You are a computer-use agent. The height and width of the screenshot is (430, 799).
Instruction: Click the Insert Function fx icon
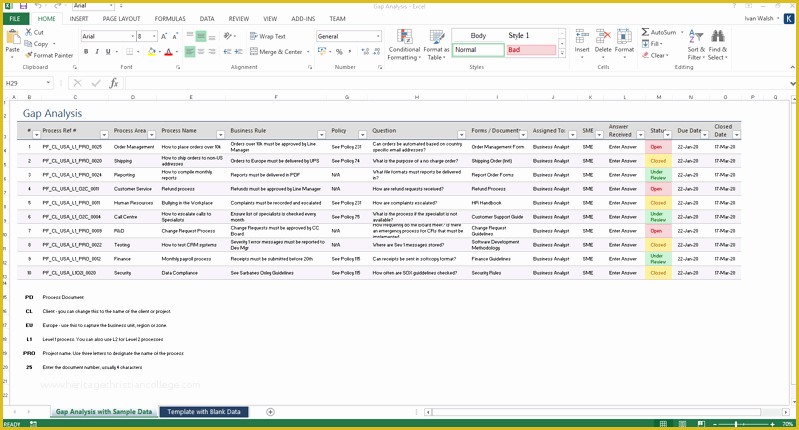click(114, 83)
